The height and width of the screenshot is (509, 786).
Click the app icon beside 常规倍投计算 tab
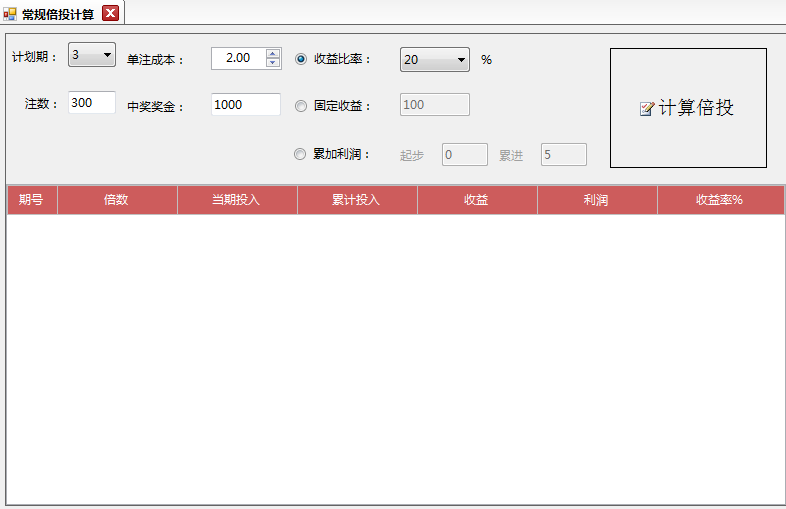click(x=10, y=14)
